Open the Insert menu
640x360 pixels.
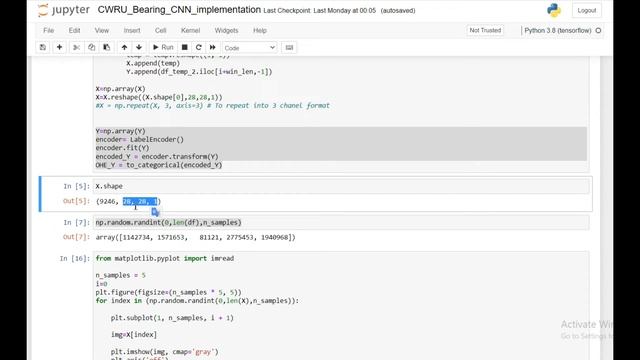tap(132, 31)
